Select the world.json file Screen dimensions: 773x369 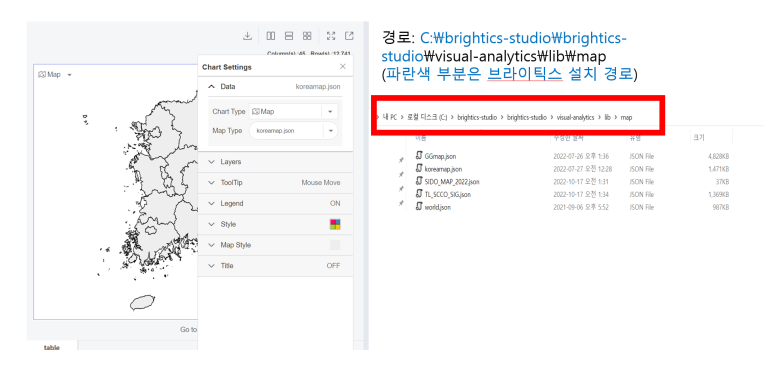coord(438,207)
